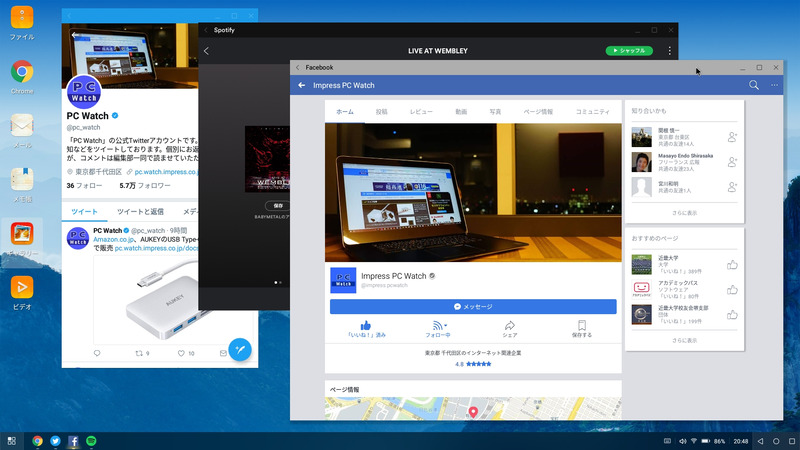
Task: Open the ファイル desktop icon
Action: pyautogui.click(x=22, y=18)
